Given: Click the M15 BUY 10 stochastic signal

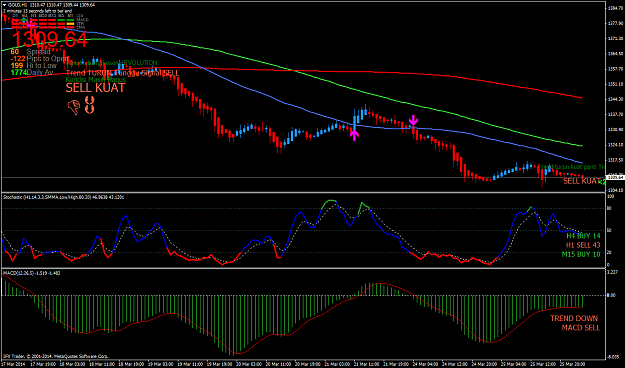Looking at the screenshot, I should pos(581,254).
